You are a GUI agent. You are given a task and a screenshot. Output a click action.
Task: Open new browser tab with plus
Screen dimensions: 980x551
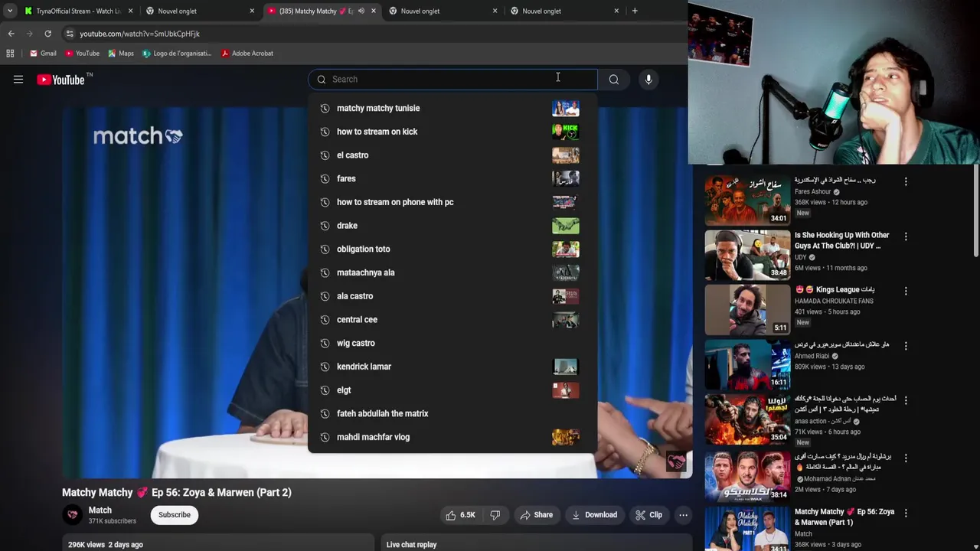[x=635, y=11]
